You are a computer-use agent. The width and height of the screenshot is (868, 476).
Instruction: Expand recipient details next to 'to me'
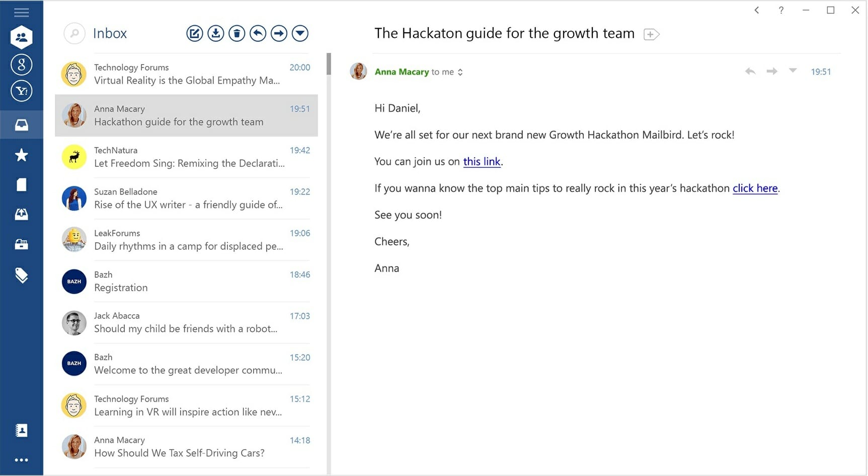(460, 72)
